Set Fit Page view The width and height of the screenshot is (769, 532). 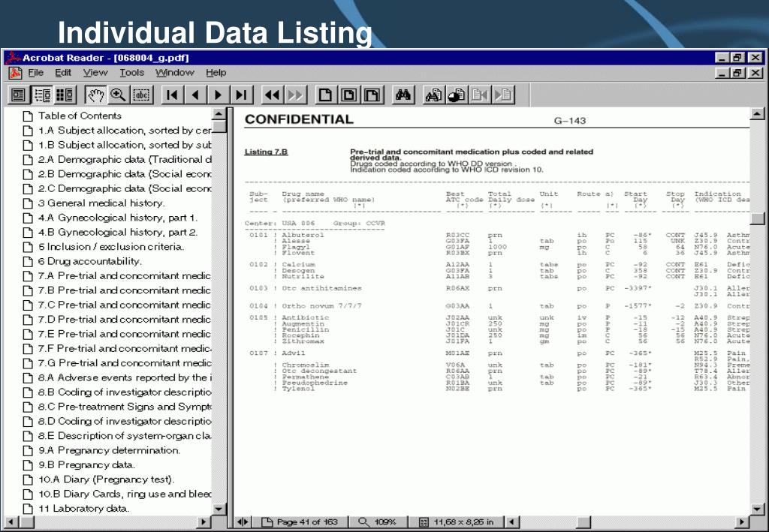[x=348, y=95]
